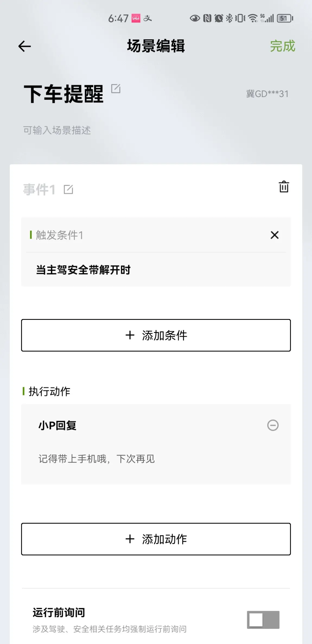Edit scene name 下车提醒 pencil icon

[116, 89]
